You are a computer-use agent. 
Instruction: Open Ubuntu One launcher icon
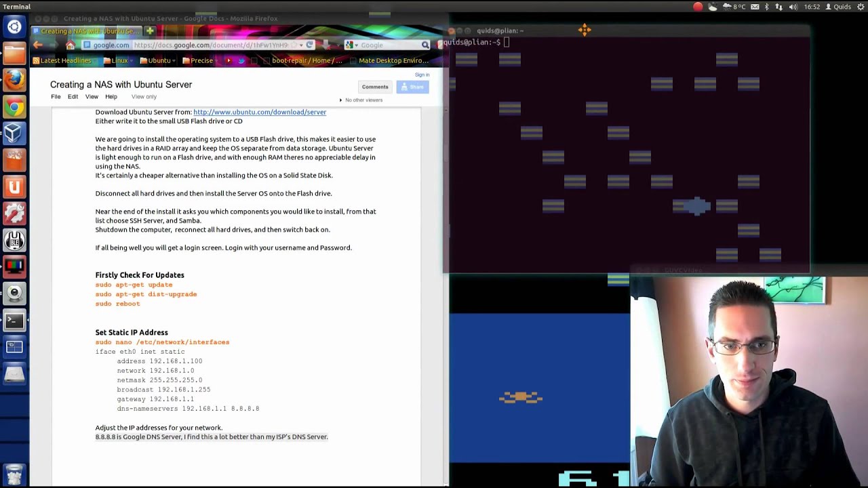coord(14,187)
